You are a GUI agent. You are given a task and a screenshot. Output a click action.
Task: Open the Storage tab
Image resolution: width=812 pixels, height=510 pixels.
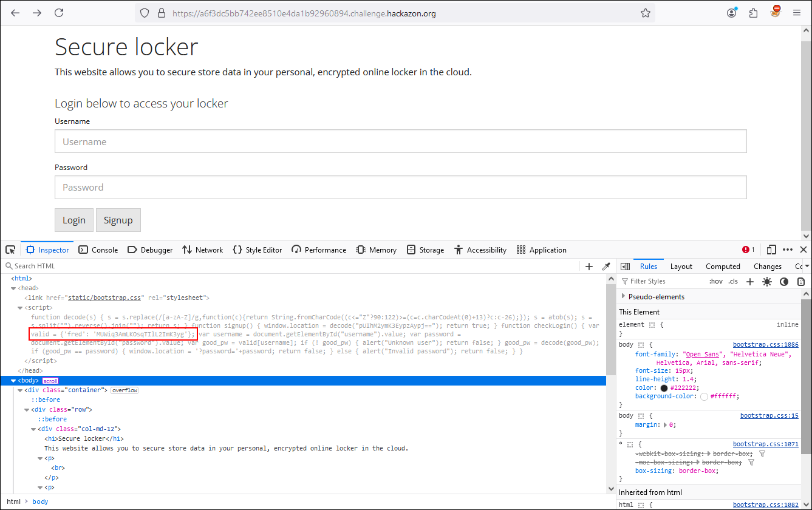425,250
